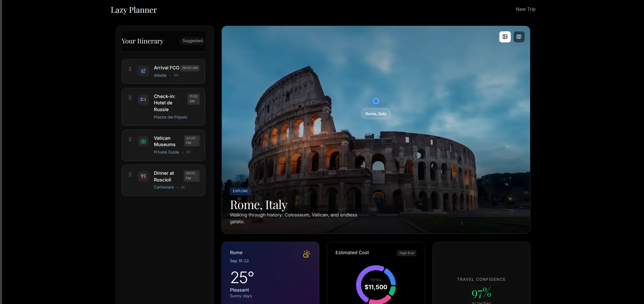This screenshot has width=644, height=304.
Task: Click drag handle on Dinner at Roscioli card
Action: pyautogui.click(x=130, y=174)
